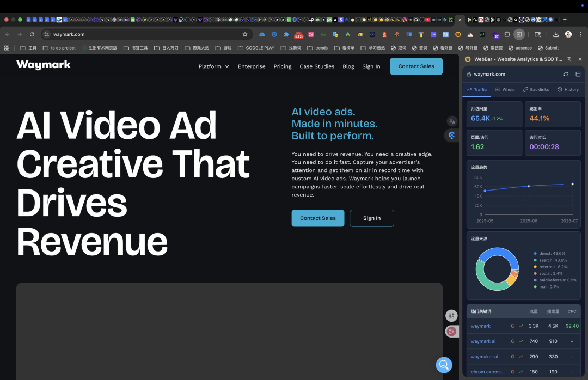Viewport: 588px width, 380px height.
Task: Click the green pub extension icon
Action: pyautogui.click(x=482, y=34)
